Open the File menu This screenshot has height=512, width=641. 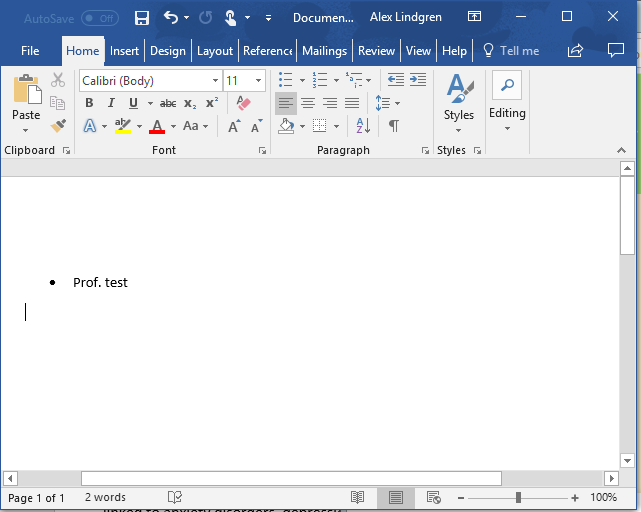click(x=30, y=51)
